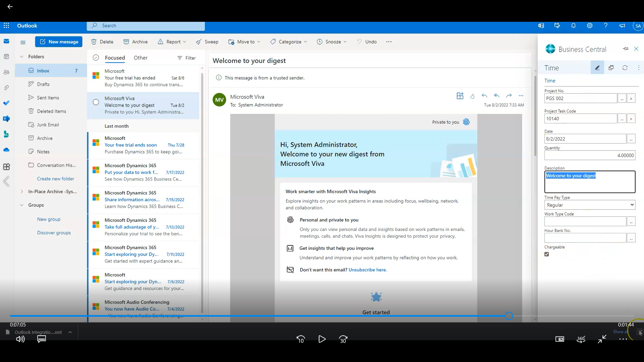Click the Unsubscribe here link
The image size is (644, 362).
pyautogui.click(x=368, y=270)
